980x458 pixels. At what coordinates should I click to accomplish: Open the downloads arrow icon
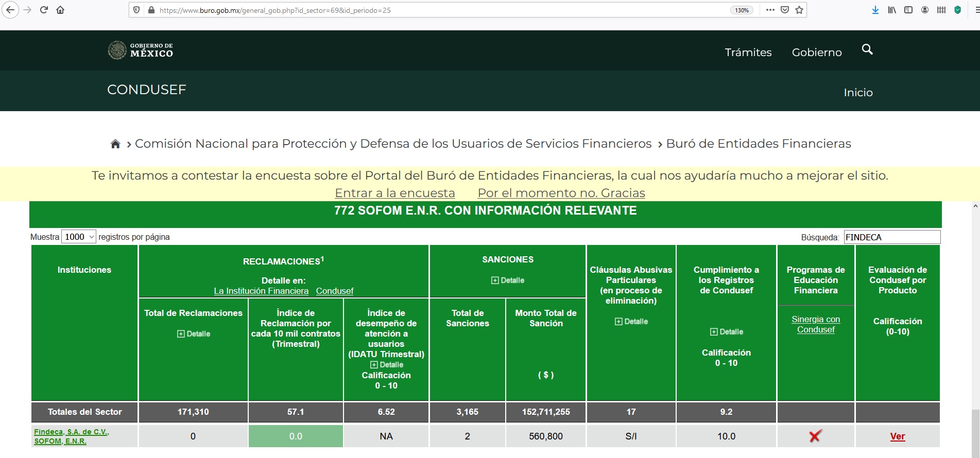tap(875, 10)
